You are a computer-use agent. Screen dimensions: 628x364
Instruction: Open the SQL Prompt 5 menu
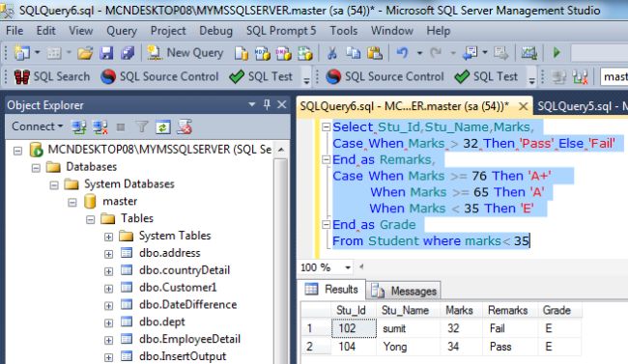281,31
